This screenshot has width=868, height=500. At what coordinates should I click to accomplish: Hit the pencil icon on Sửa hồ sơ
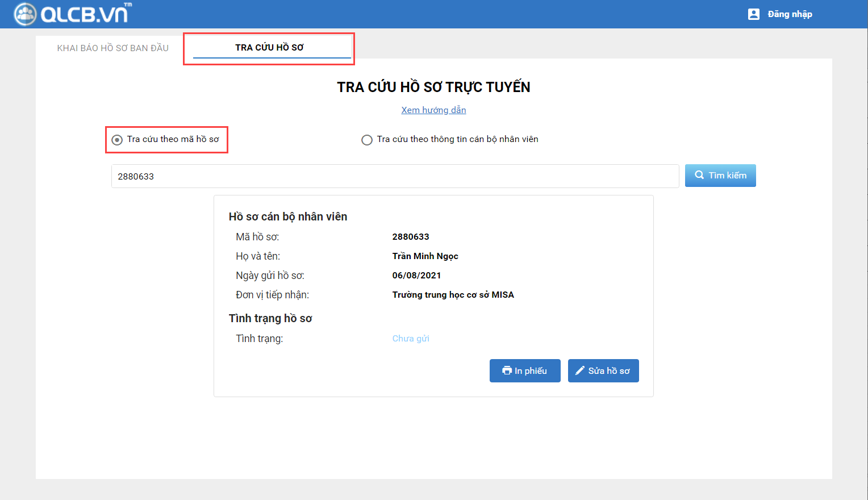(x=580, y=370)
